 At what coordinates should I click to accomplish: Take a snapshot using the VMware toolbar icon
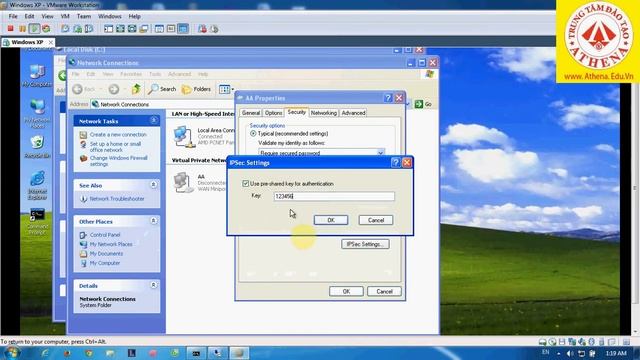tap(65, 29)
